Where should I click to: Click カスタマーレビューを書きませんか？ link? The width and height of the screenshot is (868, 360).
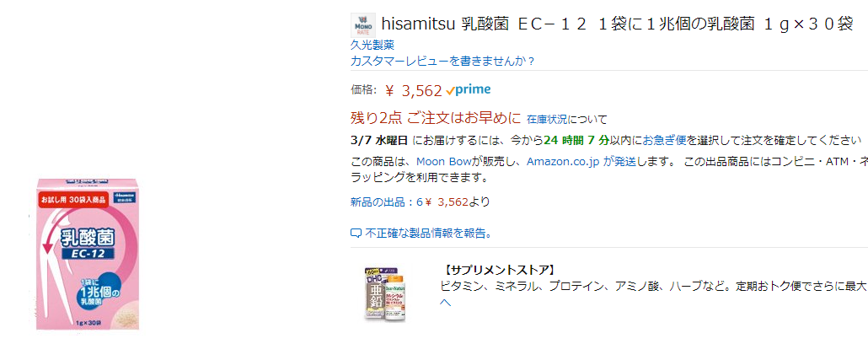443,61
